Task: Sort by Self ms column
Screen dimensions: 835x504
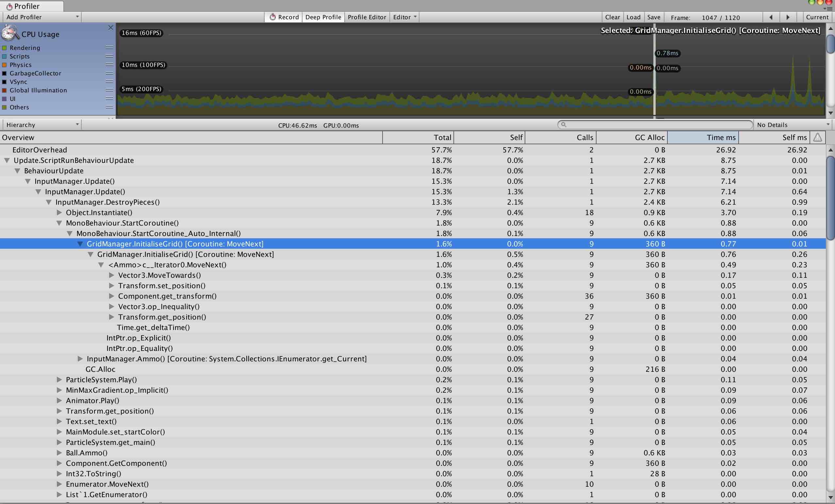Action: 774,137
